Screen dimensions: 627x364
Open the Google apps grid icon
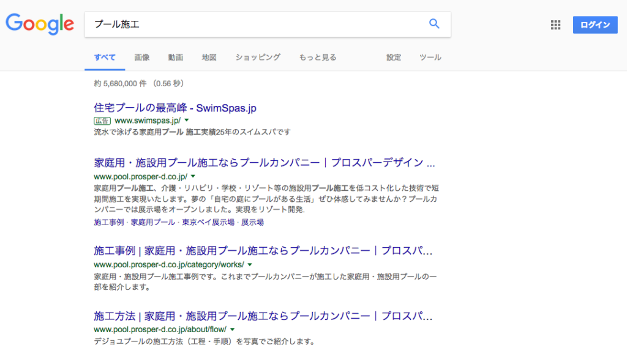click(555, 24)
